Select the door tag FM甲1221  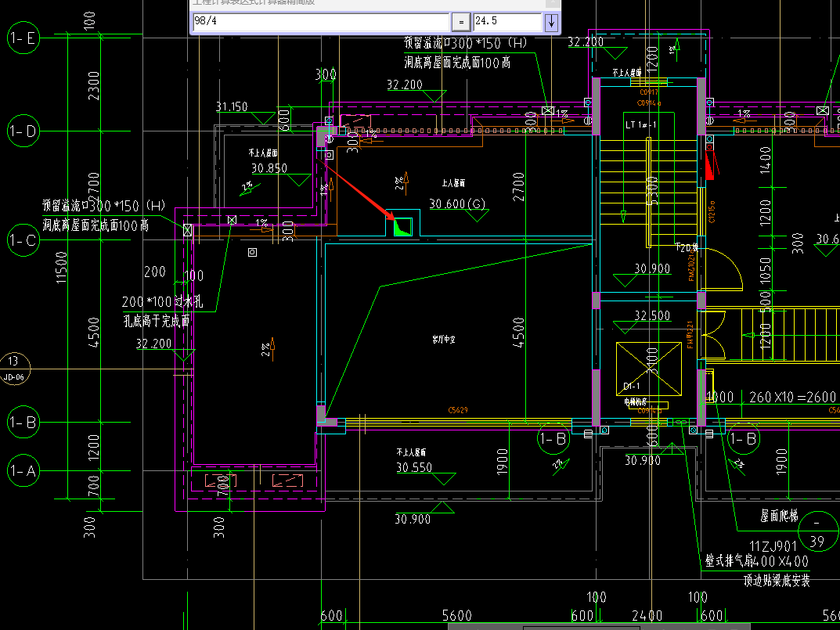690,335
